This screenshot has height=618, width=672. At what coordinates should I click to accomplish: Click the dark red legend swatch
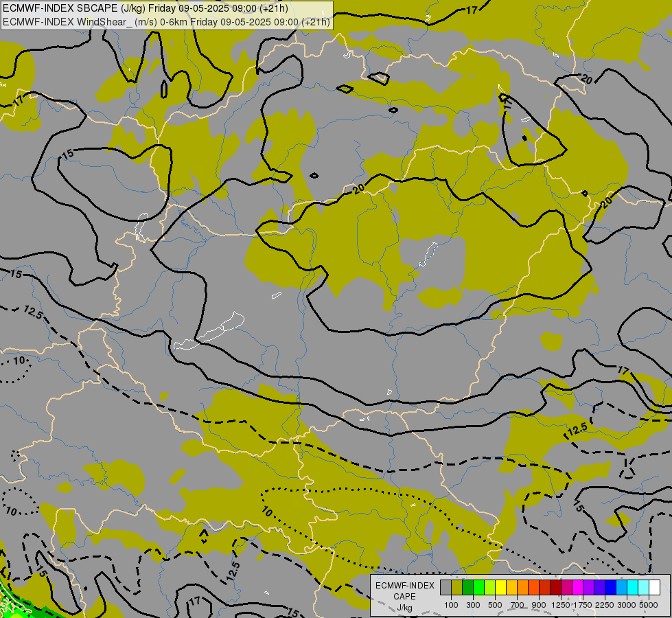click(x=555, y=587)
